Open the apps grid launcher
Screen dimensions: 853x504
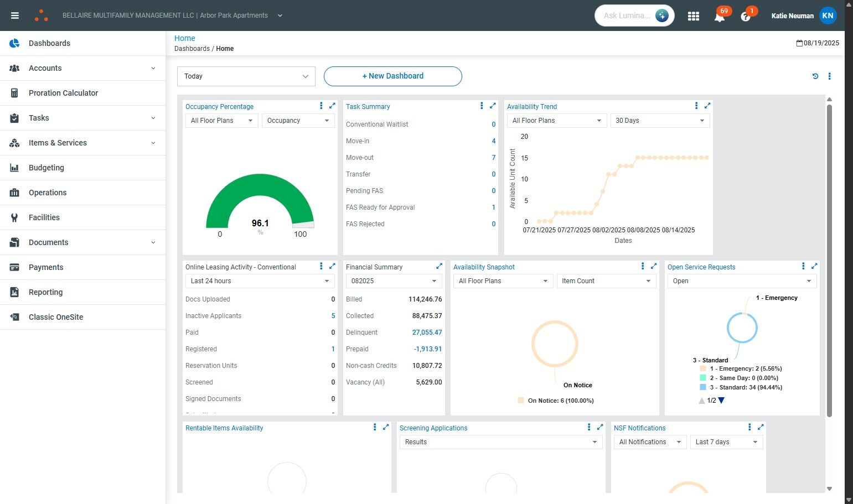click(x=693, y=16)
